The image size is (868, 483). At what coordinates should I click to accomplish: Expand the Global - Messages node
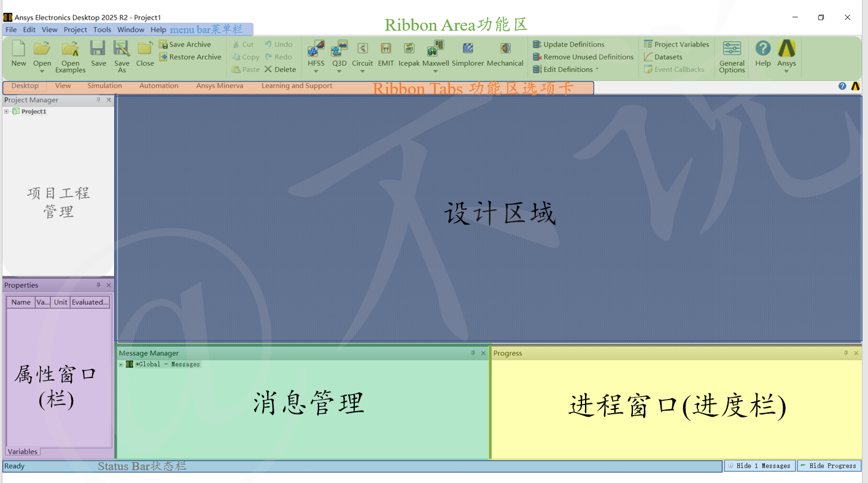pos(121,365)
